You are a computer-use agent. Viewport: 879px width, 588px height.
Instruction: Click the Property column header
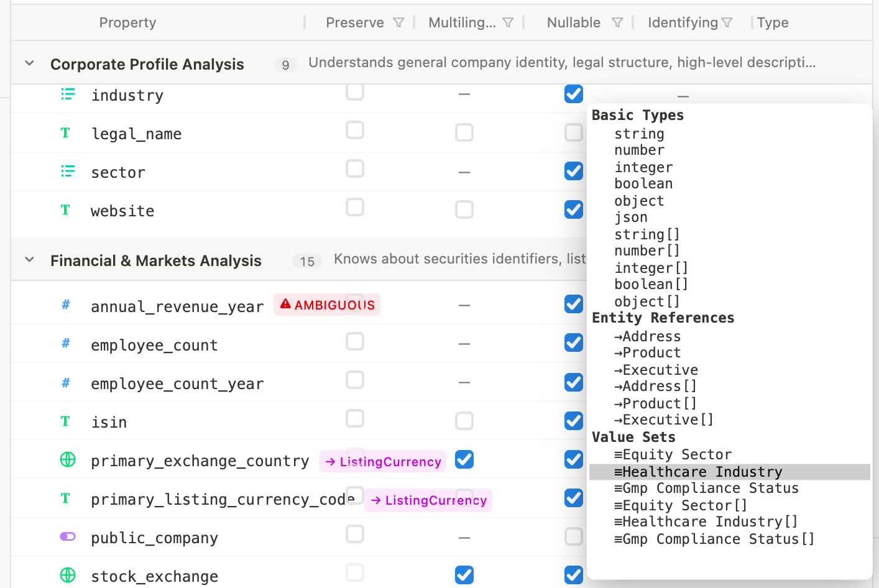click(x=127, y=23)
